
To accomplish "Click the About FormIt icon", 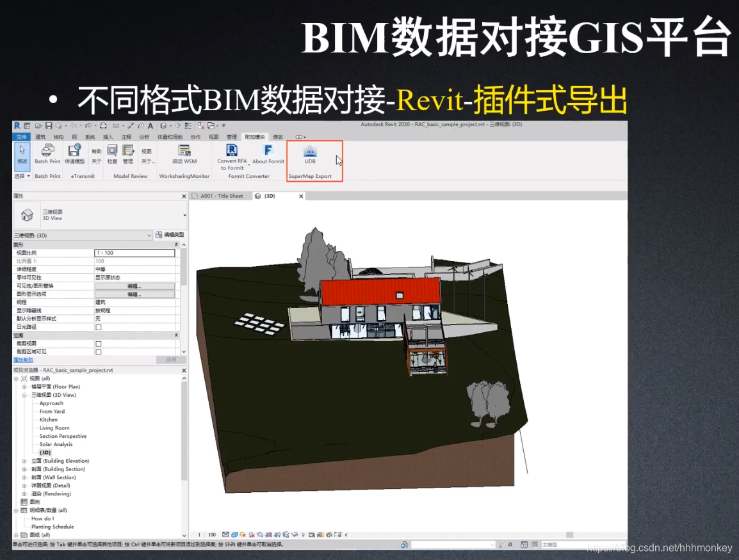I will click(268, 150).
